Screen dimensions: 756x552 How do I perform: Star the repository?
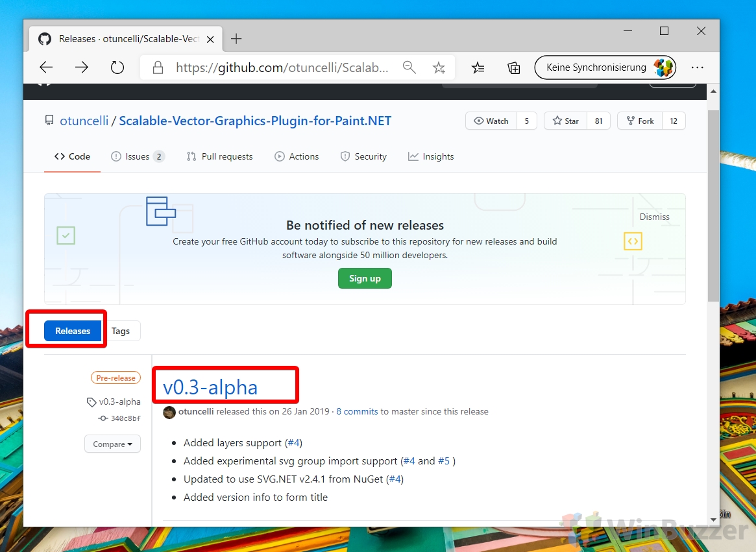tap(566, 121)
